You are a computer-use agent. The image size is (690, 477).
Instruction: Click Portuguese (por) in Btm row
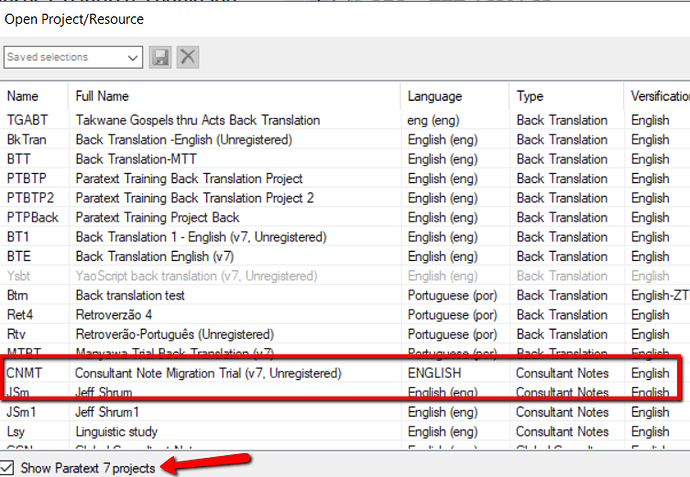pyautogui.click(x=452, y=295)
